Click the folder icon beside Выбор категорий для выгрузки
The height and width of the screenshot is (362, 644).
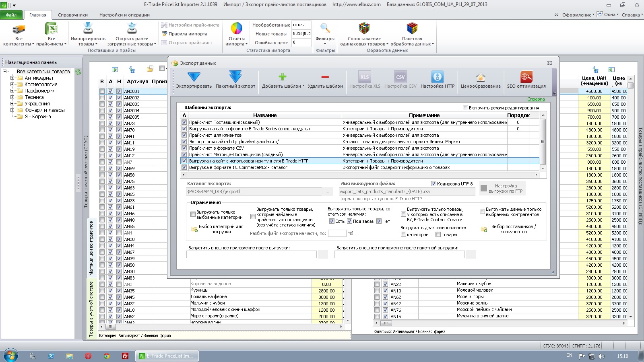pyautogui.click(x=194, y=229)
